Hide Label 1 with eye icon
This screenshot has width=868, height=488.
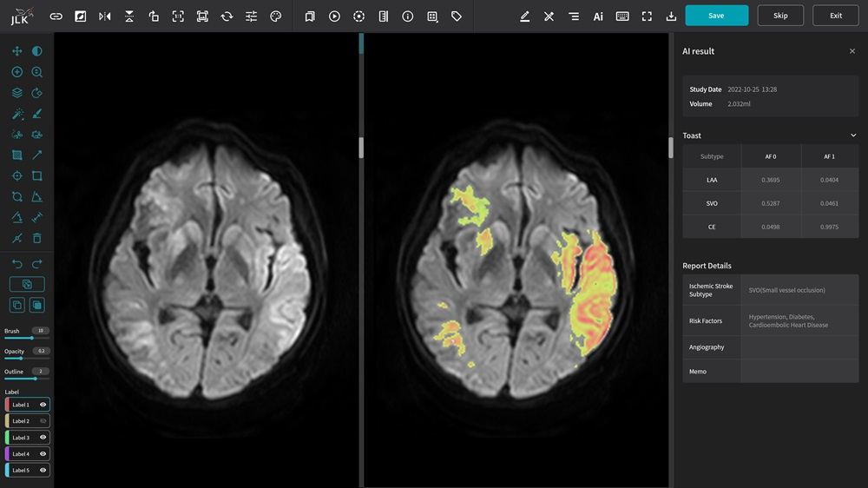(x=43, y=405)
